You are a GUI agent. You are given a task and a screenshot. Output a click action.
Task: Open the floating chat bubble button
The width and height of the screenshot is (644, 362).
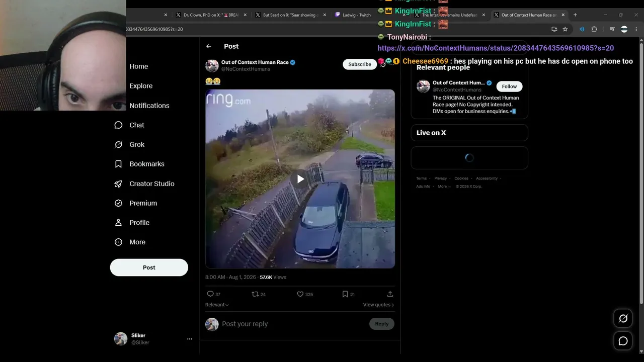(623, 341)
